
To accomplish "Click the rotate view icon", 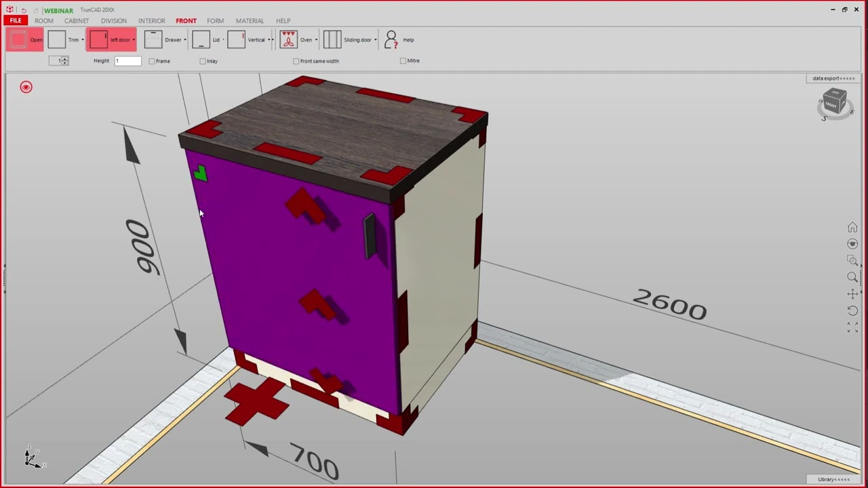I will (852, 310).
